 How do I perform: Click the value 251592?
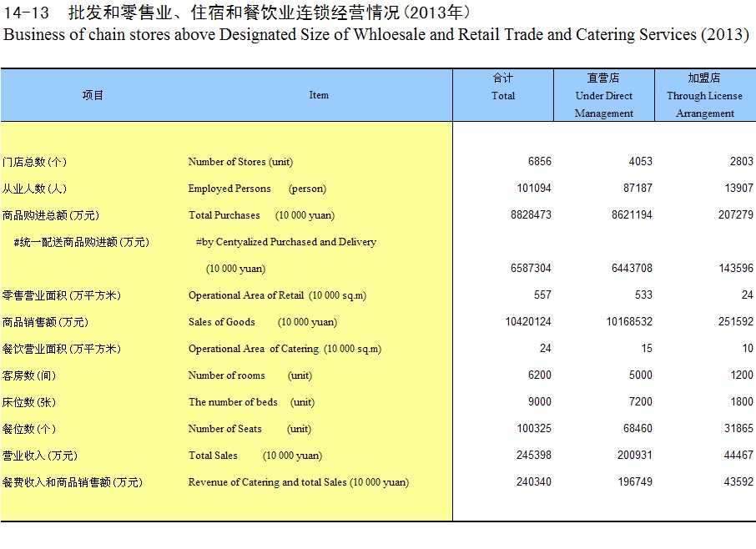(735, 321)
